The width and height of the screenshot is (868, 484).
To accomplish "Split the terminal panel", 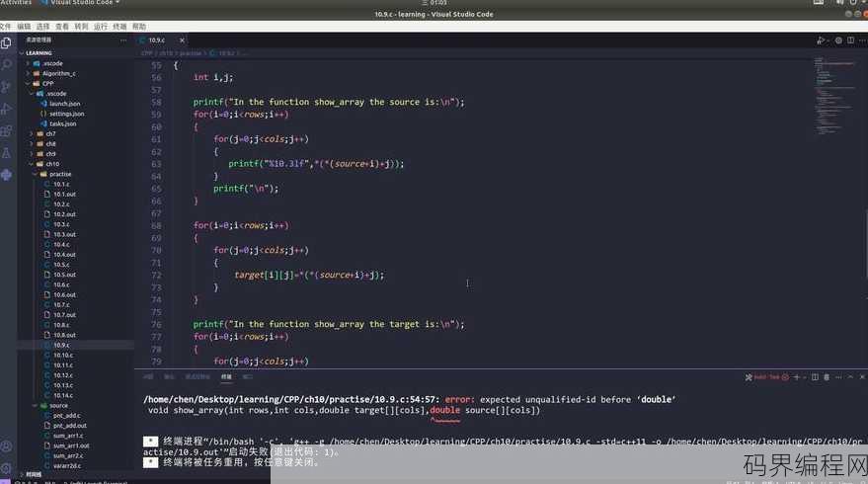I will (x=815, y=377).
